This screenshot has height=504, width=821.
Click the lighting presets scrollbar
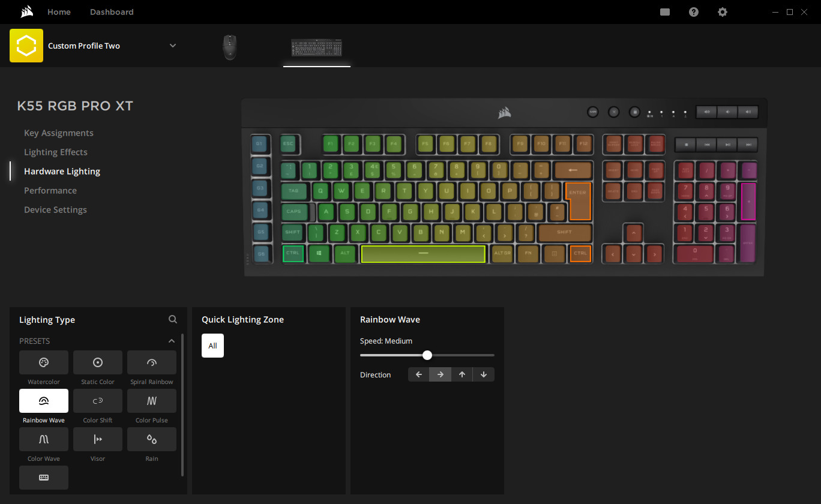point(182,406)
